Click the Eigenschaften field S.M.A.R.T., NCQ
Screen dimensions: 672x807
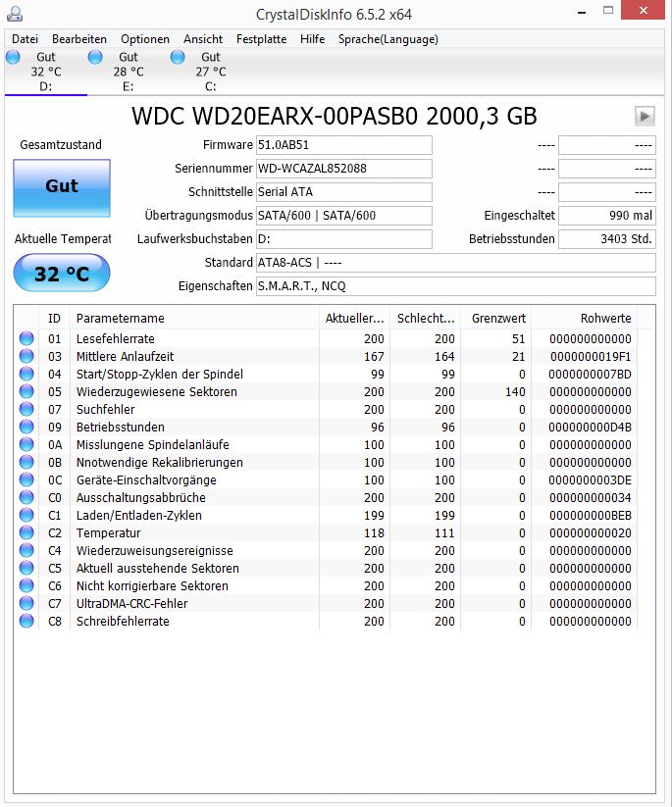click(456, 286)
